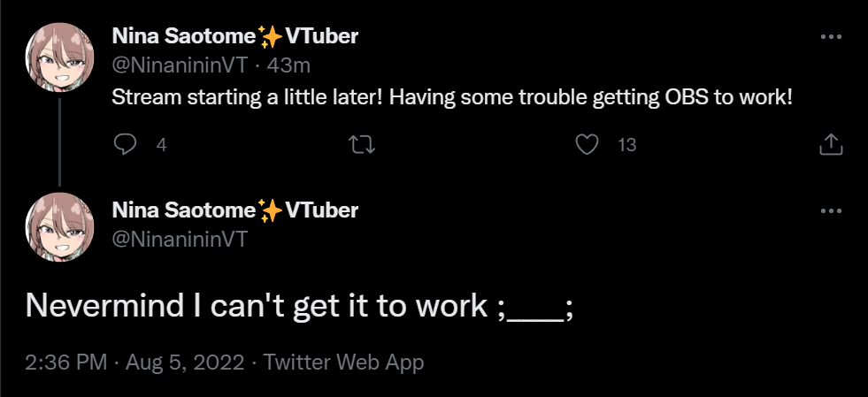Open the 'Stream starting a little later' tweet text
This screenshot has width=868, height=397.
(451, 96)
